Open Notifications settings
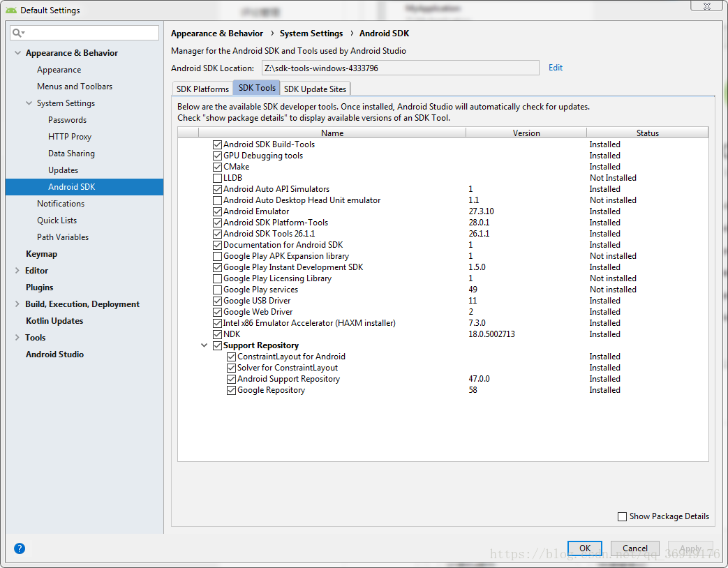728x568 pixels. (x=61, y=203)
